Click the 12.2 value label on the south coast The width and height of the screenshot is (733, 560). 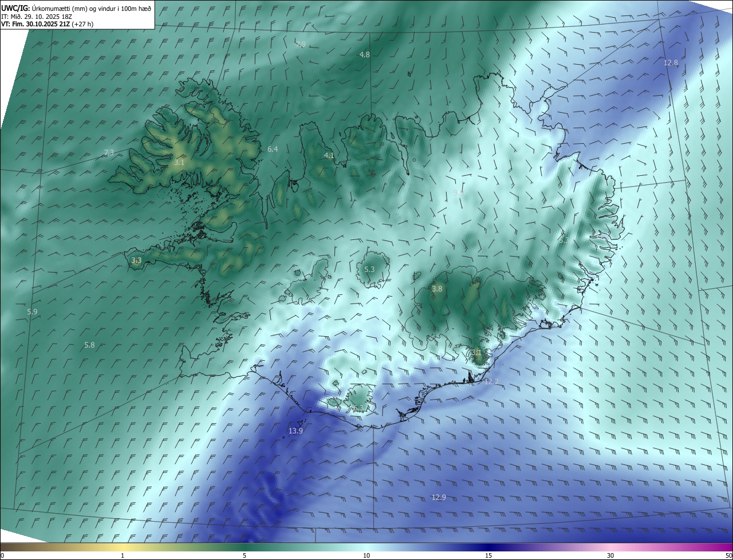(491, 381)
